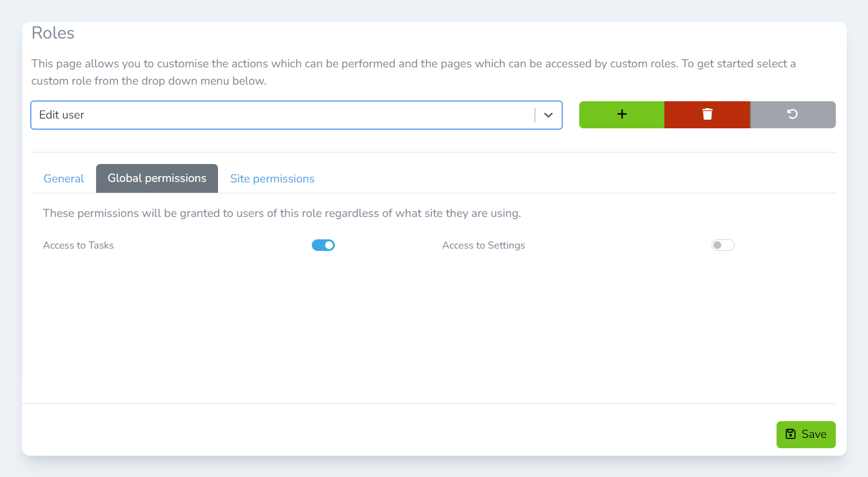Select the Global permissions tab
868x477 pixels.
click(x=157, y=178)
